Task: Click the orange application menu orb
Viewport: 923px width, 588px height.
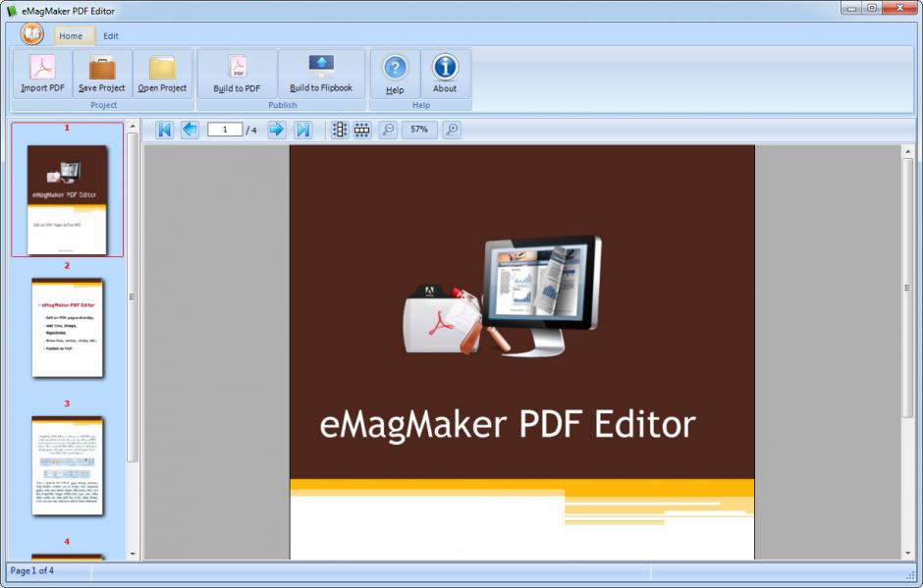Action: point(31,33)
